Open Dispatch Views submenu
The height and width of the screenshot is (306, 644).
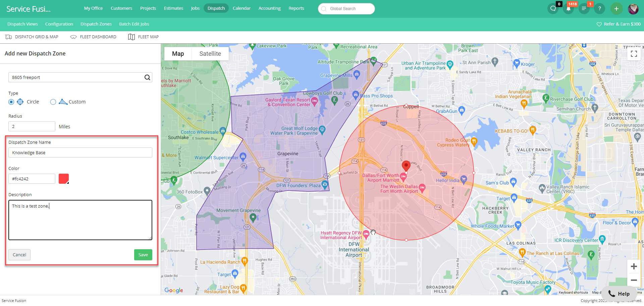[22, 24]
